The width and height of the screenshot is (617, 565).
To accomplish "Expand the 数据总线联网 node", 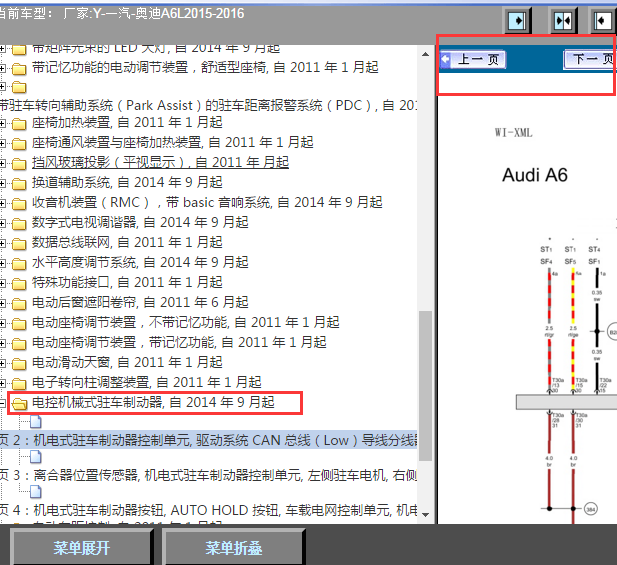I will pyautogui.click(x=2, y=244).
